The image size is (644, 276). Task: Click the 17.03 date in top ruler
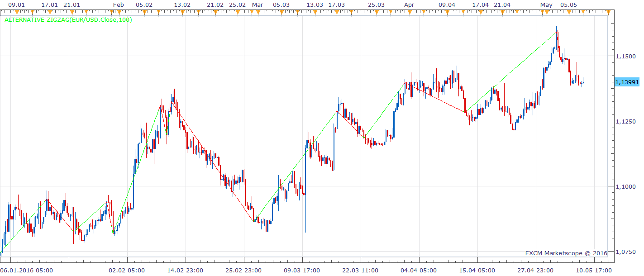click(x=336, y=4)
